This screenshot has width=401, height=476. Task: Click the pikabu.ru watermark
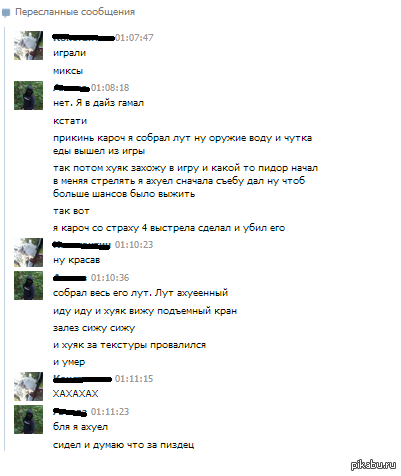(x=373, y=464)
